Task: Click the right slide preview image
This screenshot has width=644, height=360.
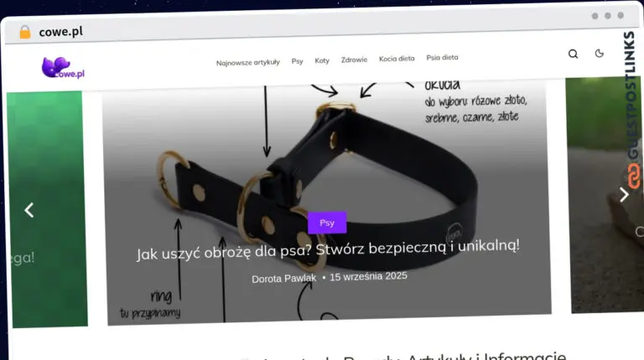Action: pyautogui.click(x=603, y=196)
